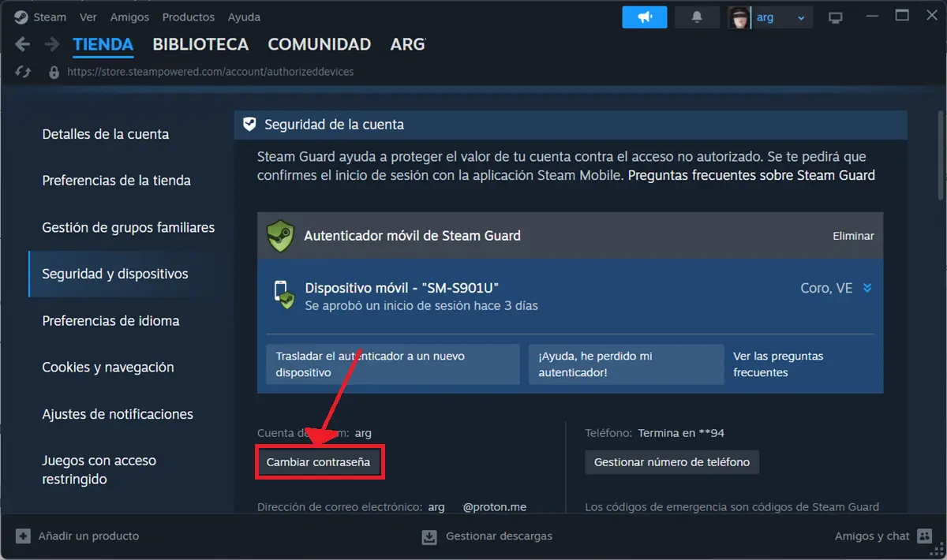Image resolution: width=947 pixels, height=560 pixels.
Task: Open the Amigos menu
Action: point(129,17)
